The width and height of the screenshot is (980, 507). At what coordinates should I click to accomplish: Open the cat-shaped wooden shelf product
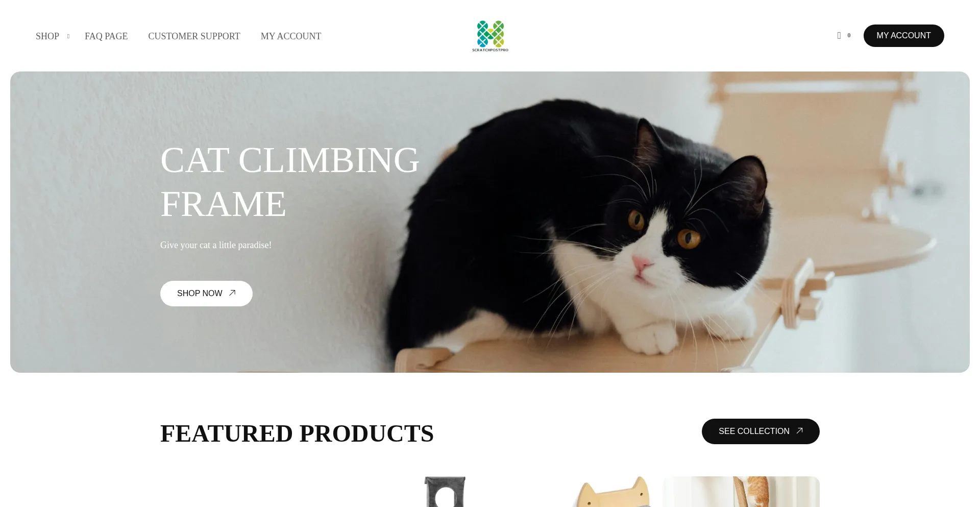(x=612, y=492)
